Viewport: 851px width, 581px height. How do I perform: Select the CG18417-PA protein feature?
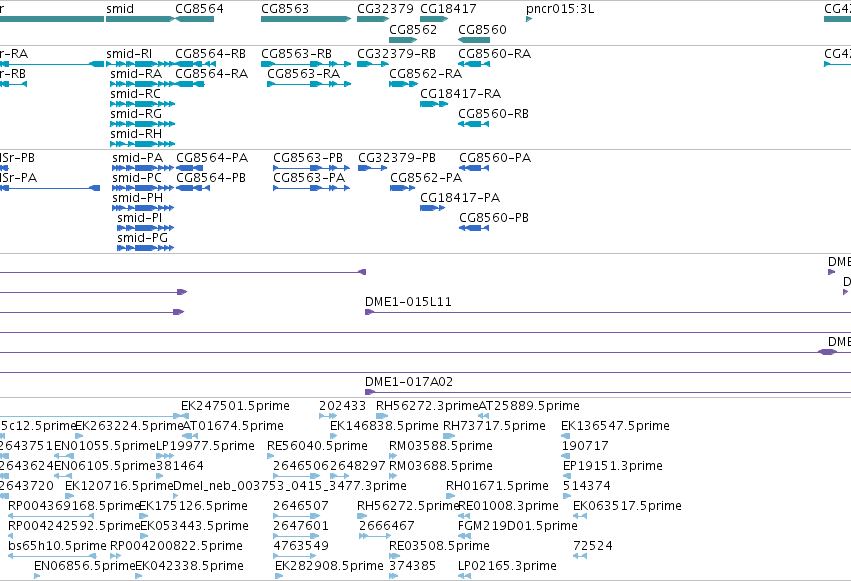point(433,208)
